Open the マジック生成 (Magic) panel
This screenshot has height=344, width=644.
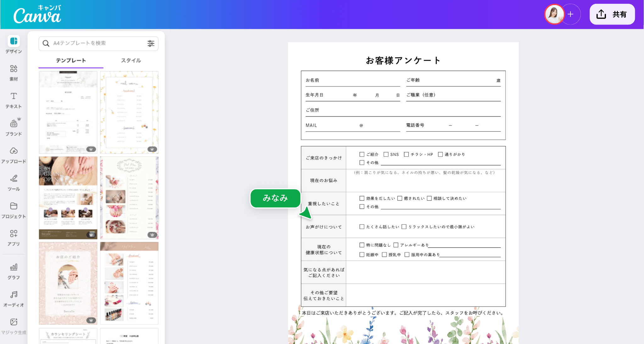tap(13, 325)
